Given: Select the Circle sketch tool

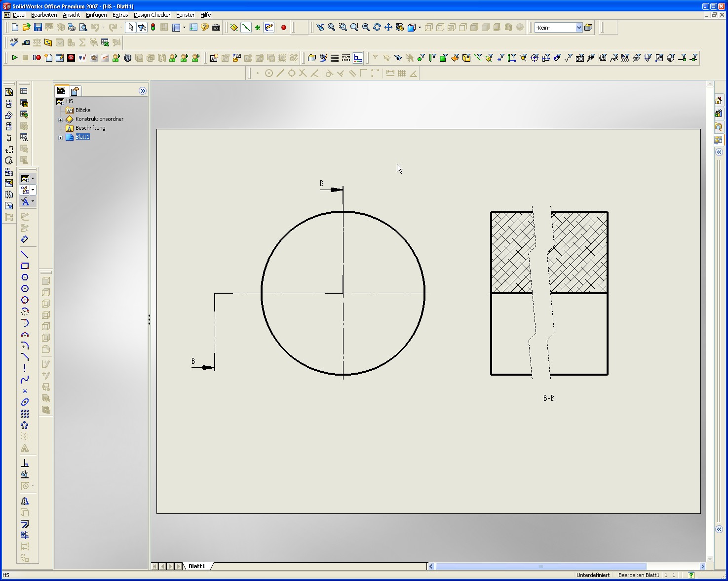Looking at the screenshot, I should 24,289.
